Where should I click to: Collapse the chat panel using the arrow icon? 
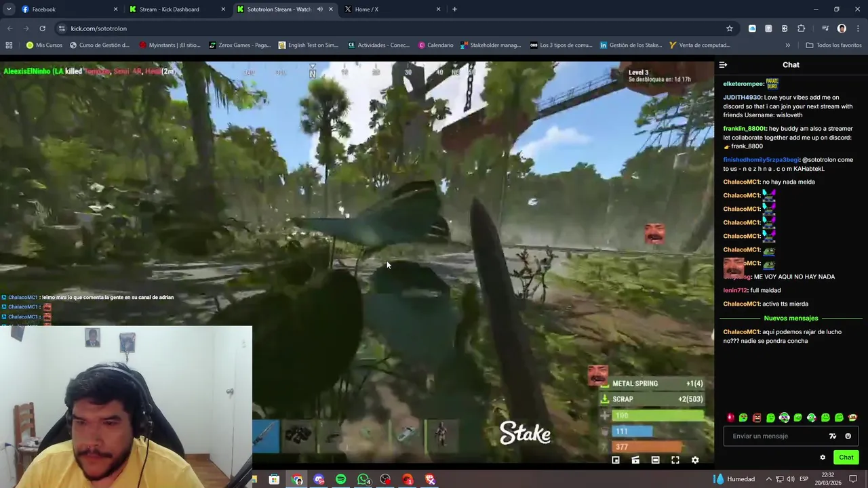[723, 65]
